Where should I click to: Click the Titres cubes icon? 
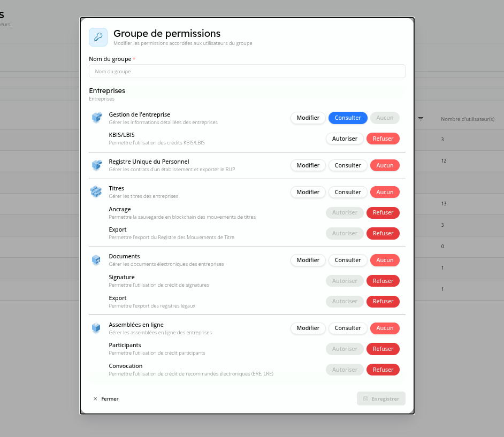[x=96, y=191]
